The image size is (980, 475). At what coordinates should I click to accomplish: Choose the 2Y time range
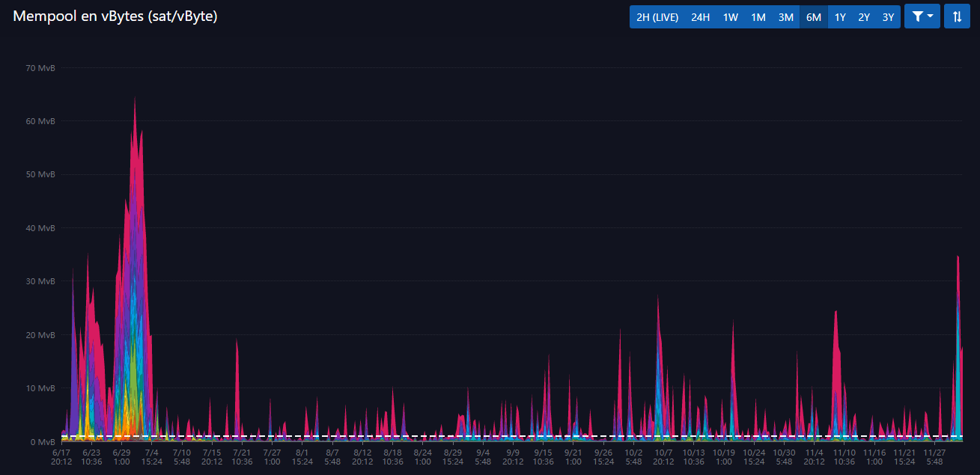864,16
